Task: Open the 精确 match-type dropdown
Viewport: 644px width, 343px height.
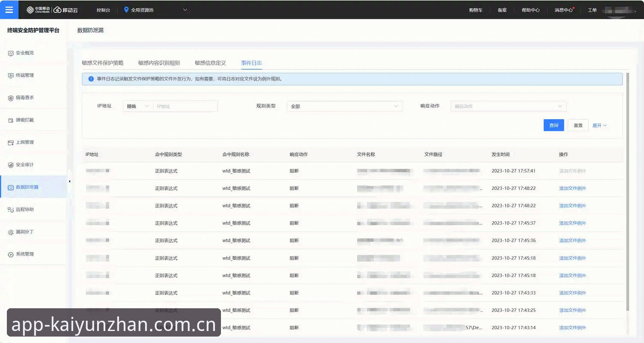Action: 138,106
